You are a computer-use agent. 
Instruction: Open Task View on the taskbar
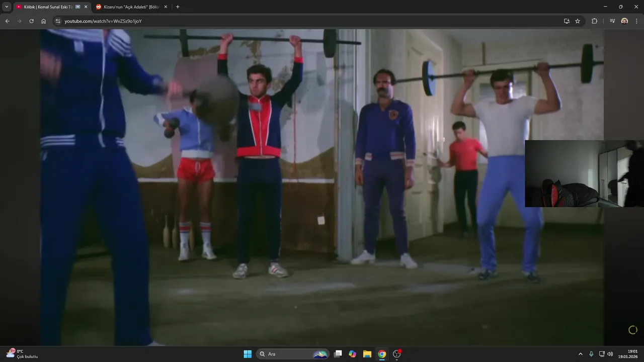pyautogui.click(x=338, y=354)
